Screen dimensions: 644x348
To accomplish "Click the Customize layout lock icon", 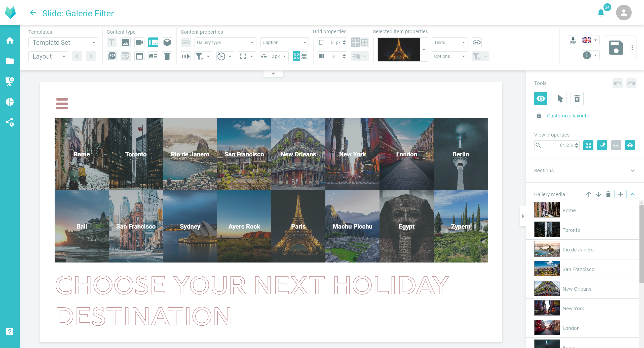I will (539, 116).
